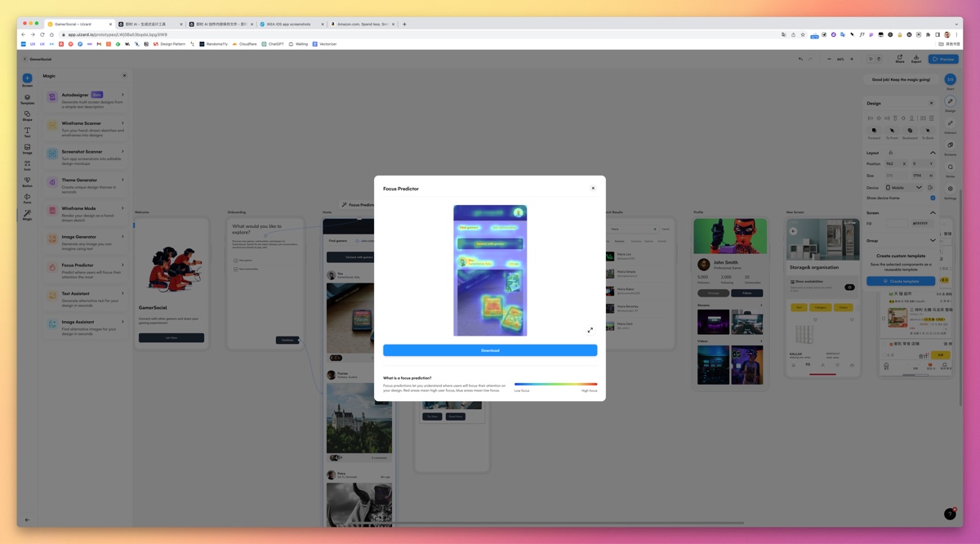Open the Interact panel on right
Image resolution: width=980 pixels, height=544 pixels.
(x=950, y=125)
